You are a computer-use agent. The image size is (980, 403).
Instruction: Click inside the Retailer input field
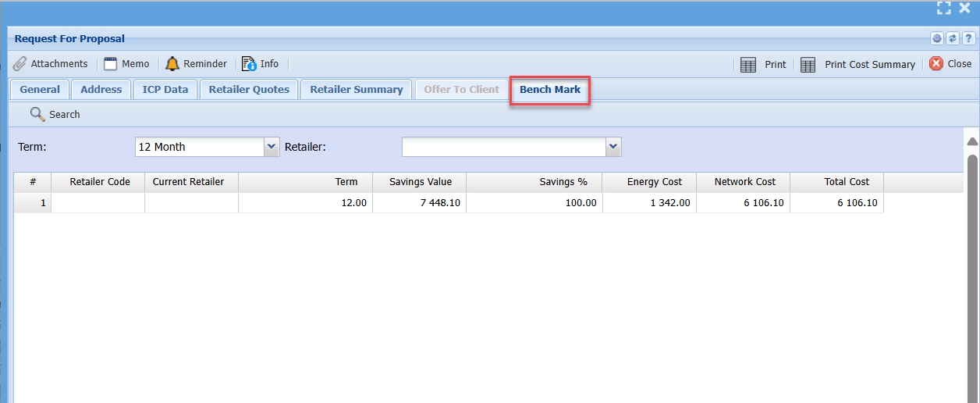503,147
